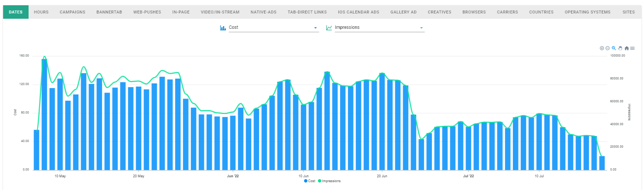Switch to the Campaigns tab

point(72,12)
